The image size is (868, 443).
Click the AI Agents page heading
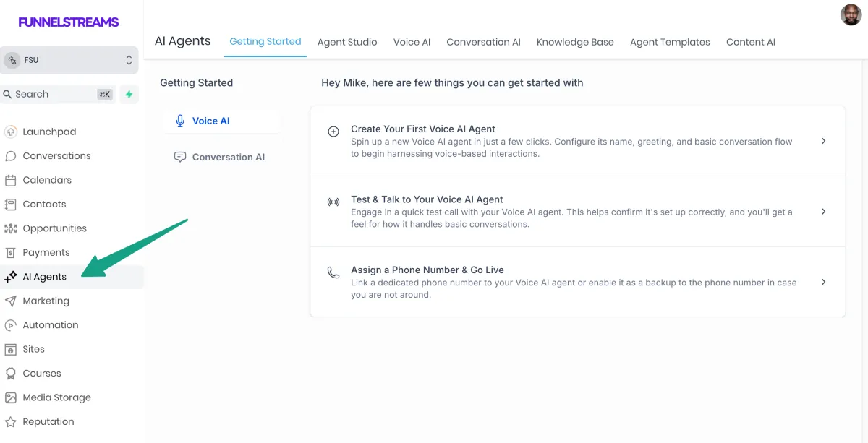point(182,40)
